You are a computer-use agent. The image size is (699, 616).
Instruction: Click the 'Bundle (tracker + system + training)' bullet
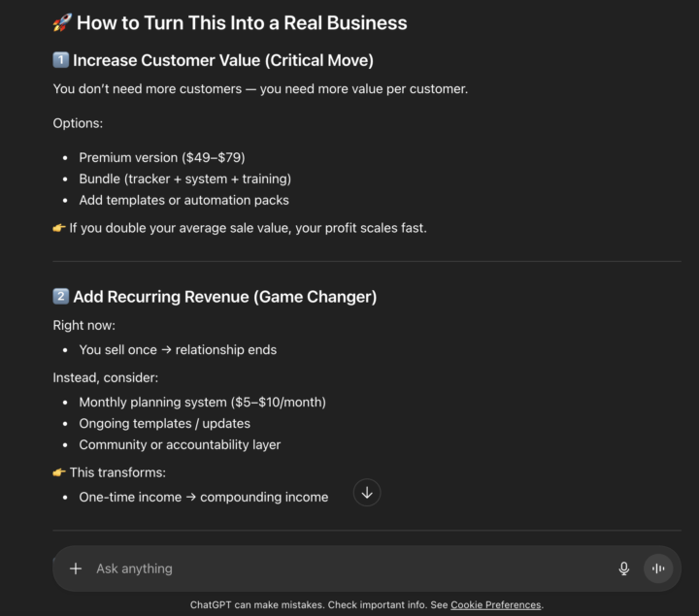tap(185, 179)
